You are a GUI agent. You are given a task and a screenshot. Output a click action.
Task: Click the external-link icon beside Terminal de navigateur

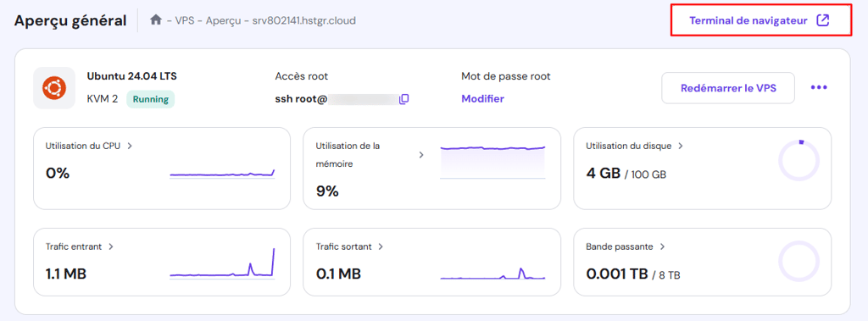[823, 20]
